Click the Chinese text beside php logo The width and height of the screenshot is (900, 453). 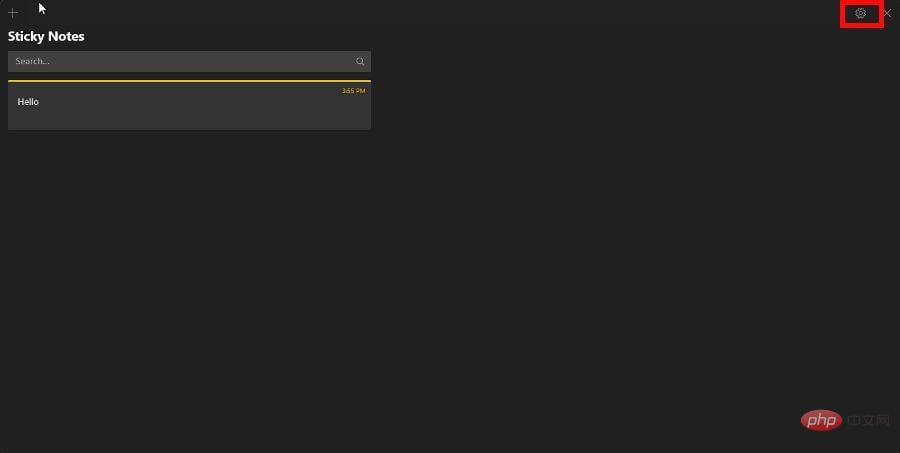coord(868,421)
